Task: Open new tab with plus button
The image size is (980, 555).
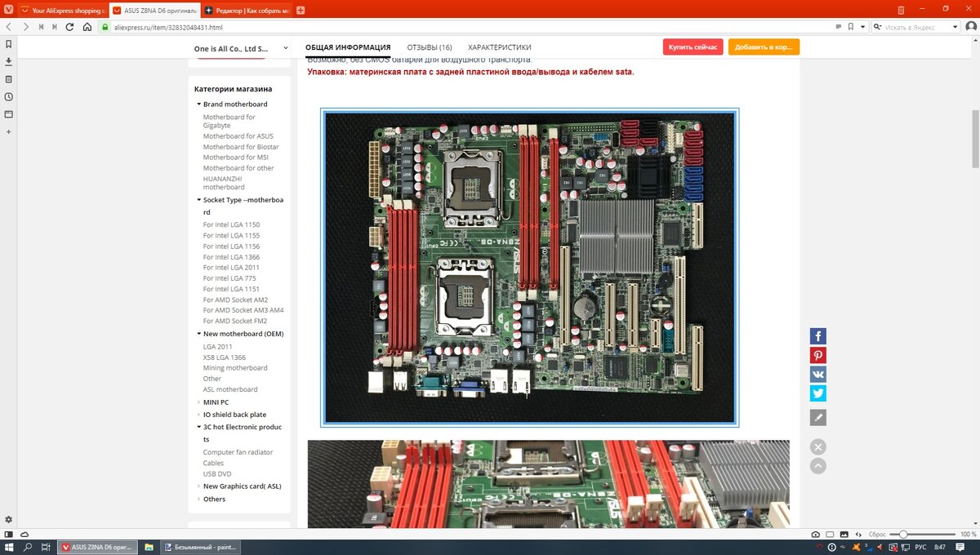Action: tap(301, 11)
